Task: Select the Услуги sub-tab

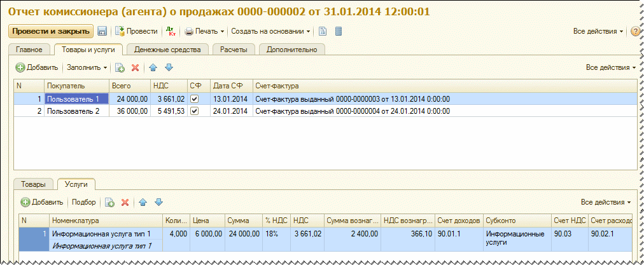Action: 76,184
